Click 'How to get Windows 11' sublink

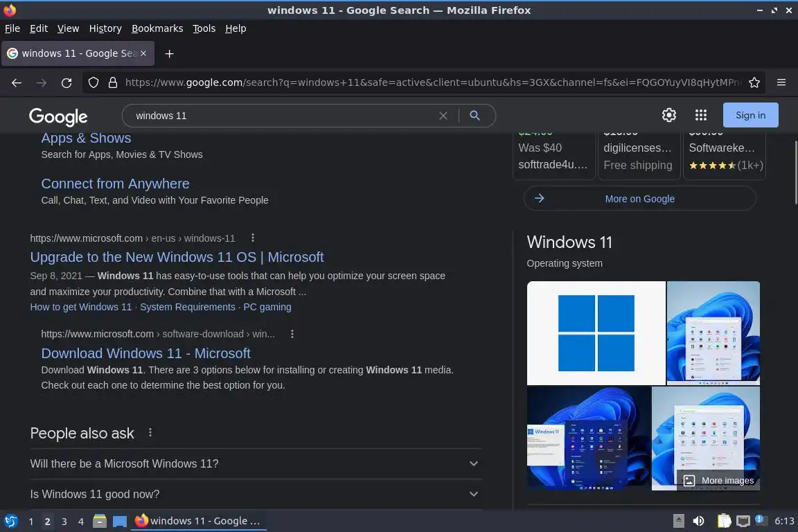[x=81, y=307]
